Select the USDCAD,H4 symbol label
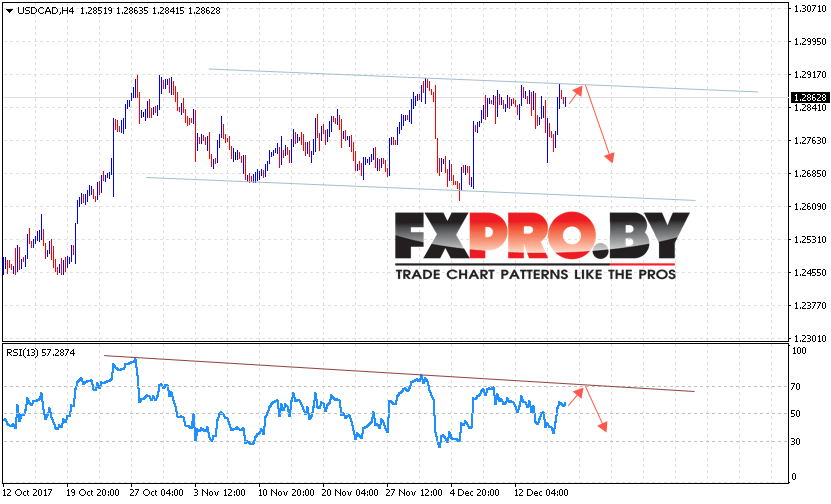This screenshot has width=831, height=504. (x=46, y=11)
